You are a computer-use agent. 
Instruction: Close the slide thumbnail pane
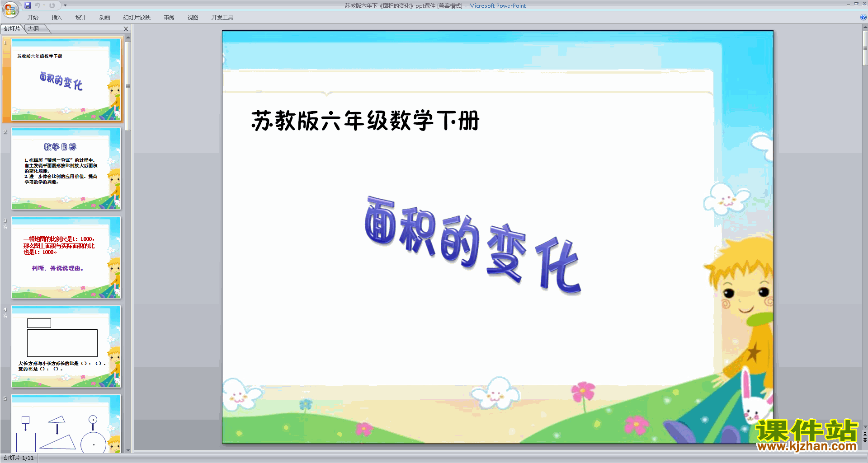[x=126, y=29]
